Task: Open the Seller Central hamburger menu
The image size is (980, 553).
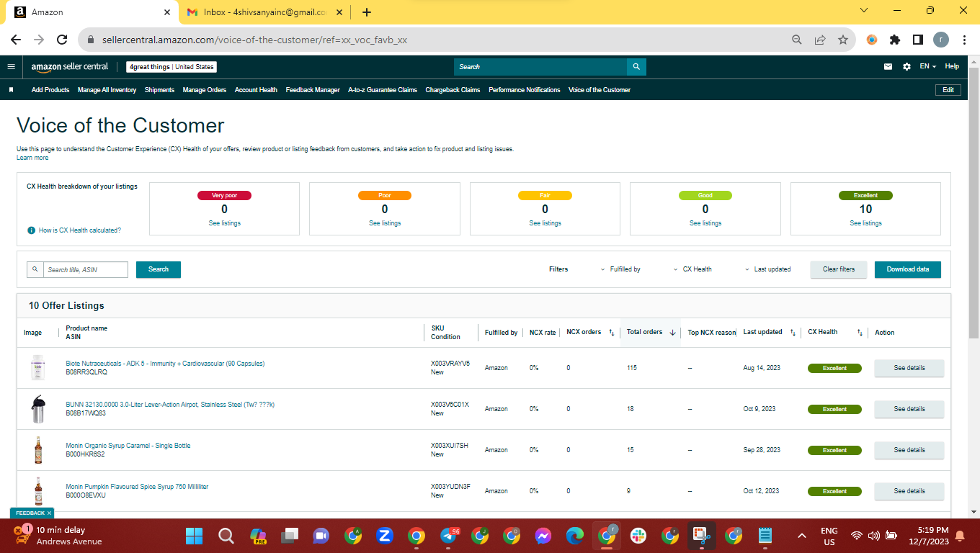Action: (x=11, y=66)
